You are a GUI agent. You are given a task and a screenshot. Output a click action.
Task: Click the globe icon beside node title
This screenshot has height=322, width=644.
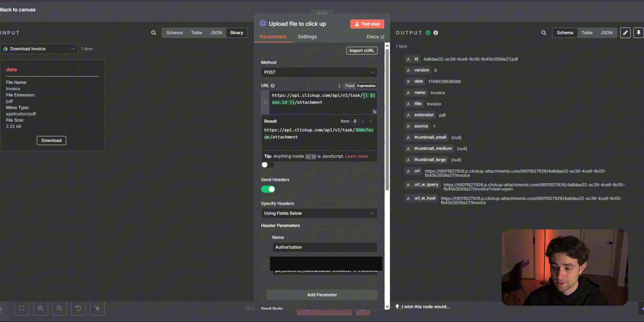pyautogui.click(x=263, y=23)
